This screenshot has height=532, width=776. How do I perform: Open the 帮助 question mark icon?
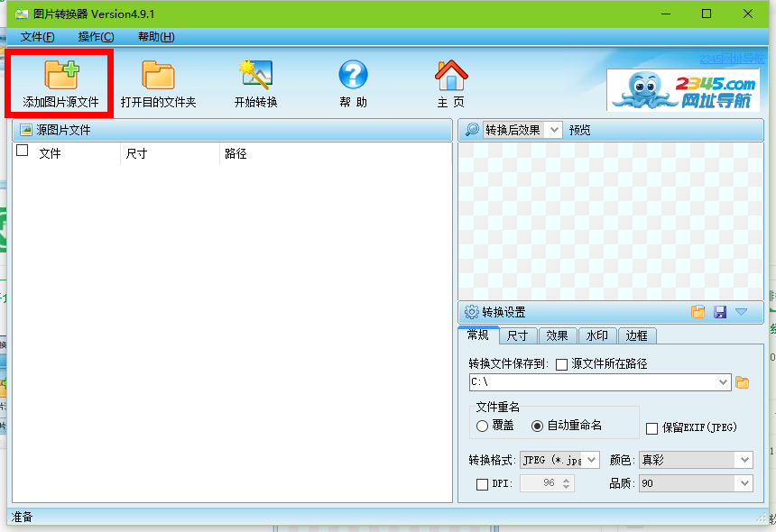pos(353,75)
